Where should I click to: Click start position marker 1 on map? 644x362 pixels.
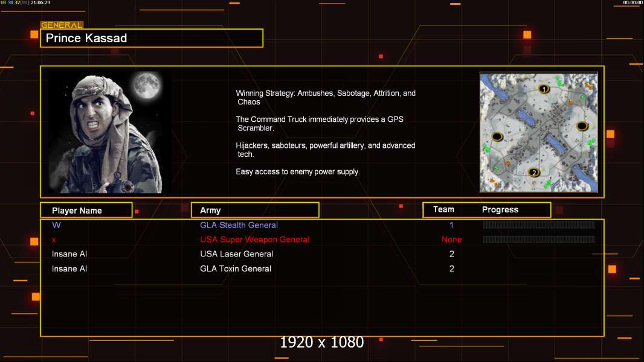tap(544, 89)
